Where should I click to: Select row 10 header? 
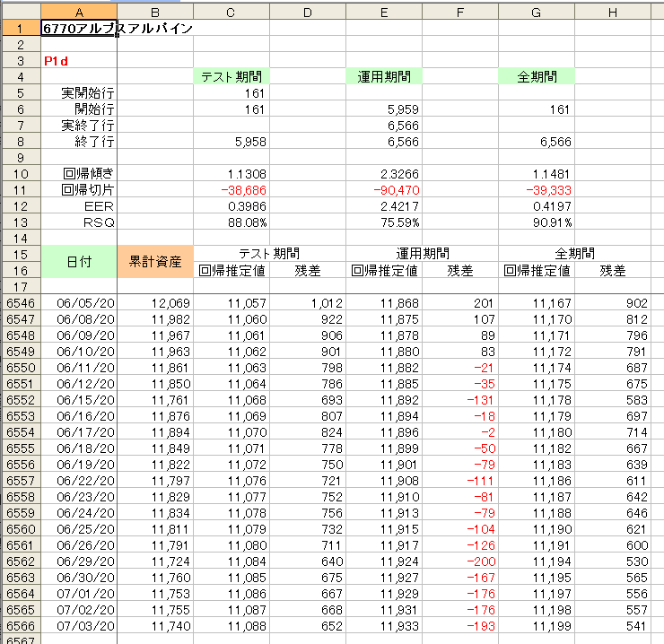coord(22,174)
